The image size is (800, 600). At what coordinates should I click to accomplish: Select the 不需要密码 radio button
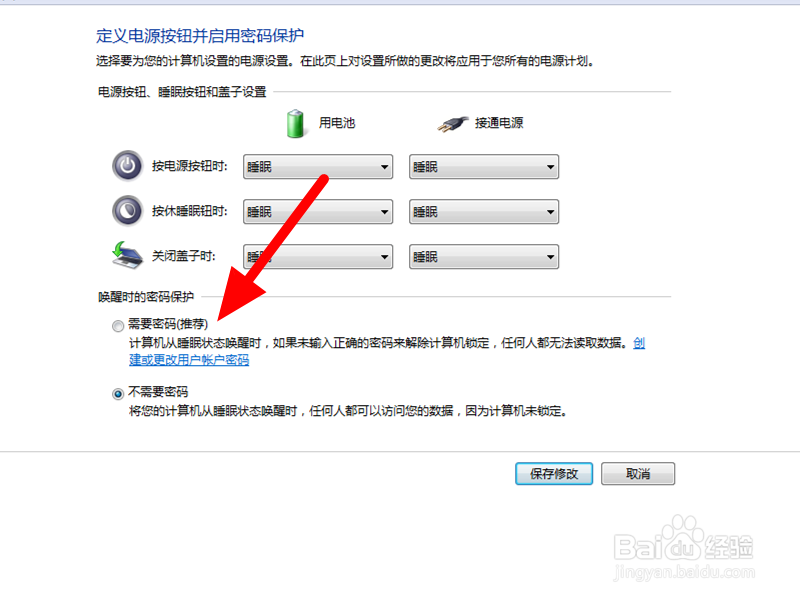tap(118, 394)
